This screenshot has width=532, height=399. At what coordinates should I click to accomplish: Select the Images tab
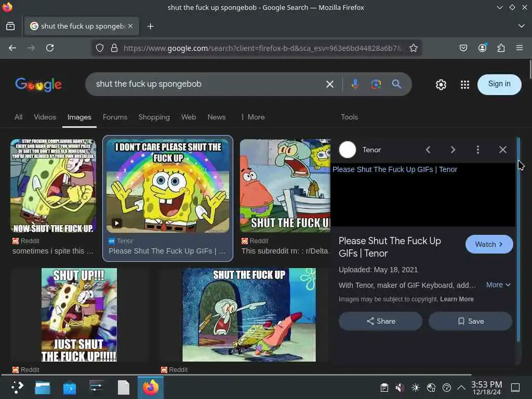79,117
